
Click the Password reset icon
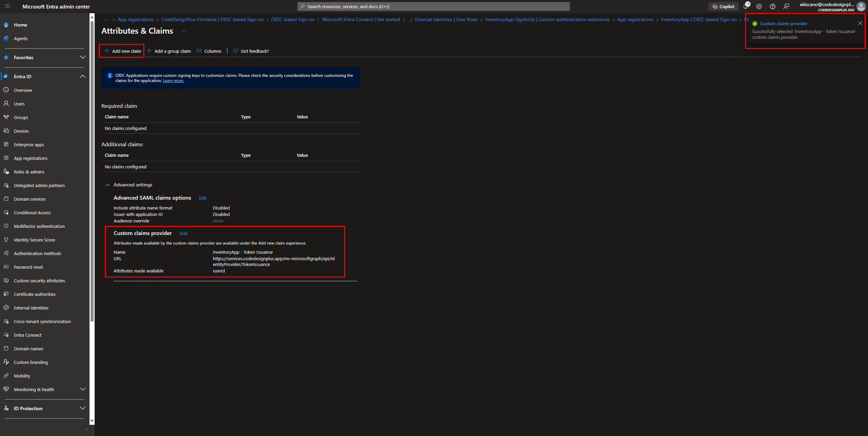coord(6,267)
